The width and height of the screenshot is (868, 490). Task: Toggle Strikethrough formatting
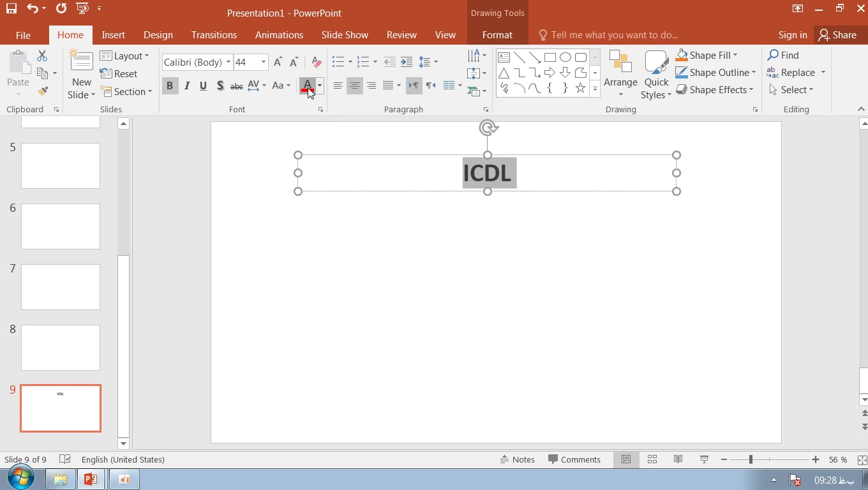pyautogui.click(x=236, y=85)
